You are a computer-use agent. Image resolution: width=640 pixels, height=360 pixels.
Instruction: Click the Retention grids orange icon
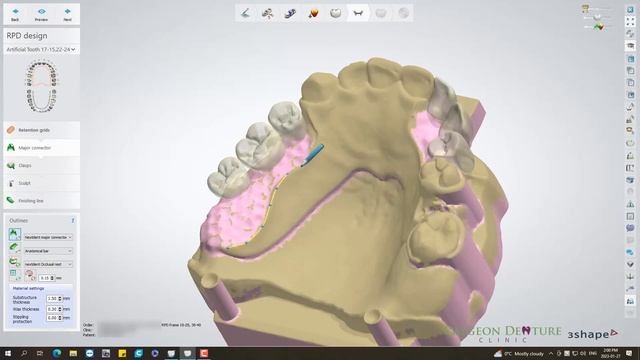coord(11,130)
